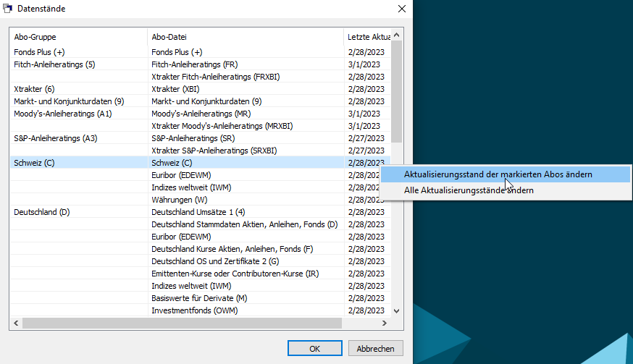Image resolution: width=633 pixels, height=364 pixels.
Task: Sort by Abo-Gruppe column header
Action: [78, 37]
